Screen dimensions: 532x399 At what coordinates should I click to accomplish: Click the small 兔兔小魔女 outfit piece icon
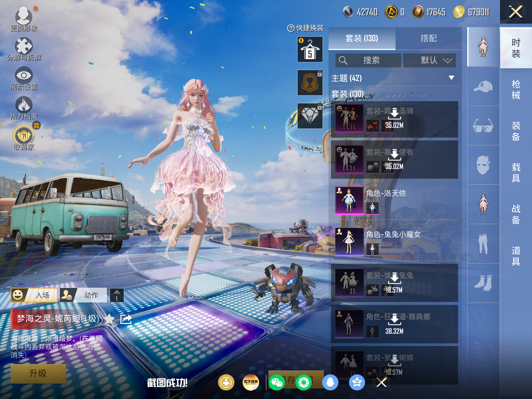372,249
